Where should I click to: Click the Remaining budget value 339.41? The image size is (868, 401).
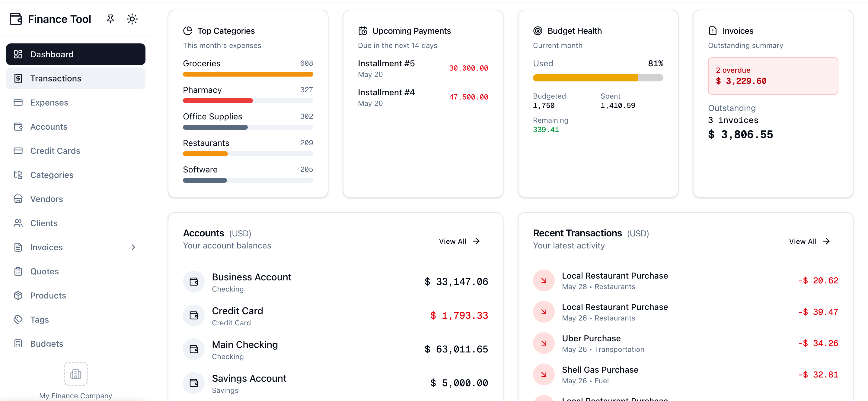(x=546, y=130)
